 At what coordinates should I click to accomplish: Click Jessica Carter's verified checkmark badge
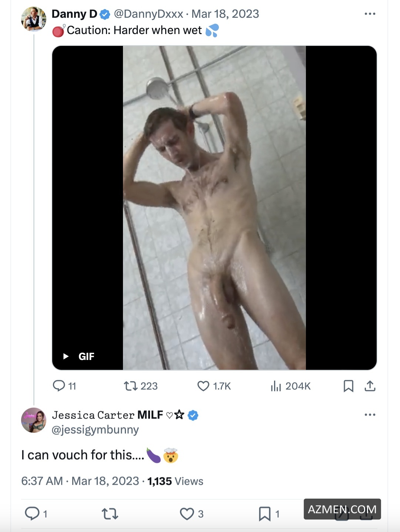pyautogui.click(x=193, y=415)
